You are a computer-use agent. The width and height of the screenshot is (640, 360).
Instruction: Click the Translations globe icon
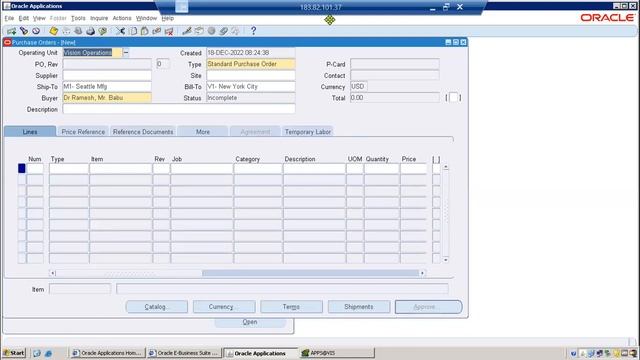(x=211, y=31)
